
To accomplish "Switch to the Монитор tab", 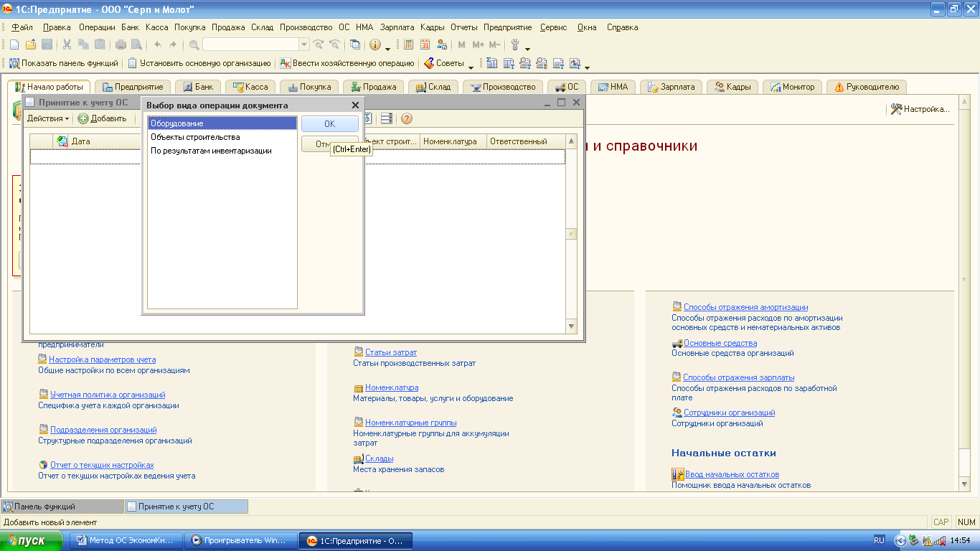I will pos(793,87).
